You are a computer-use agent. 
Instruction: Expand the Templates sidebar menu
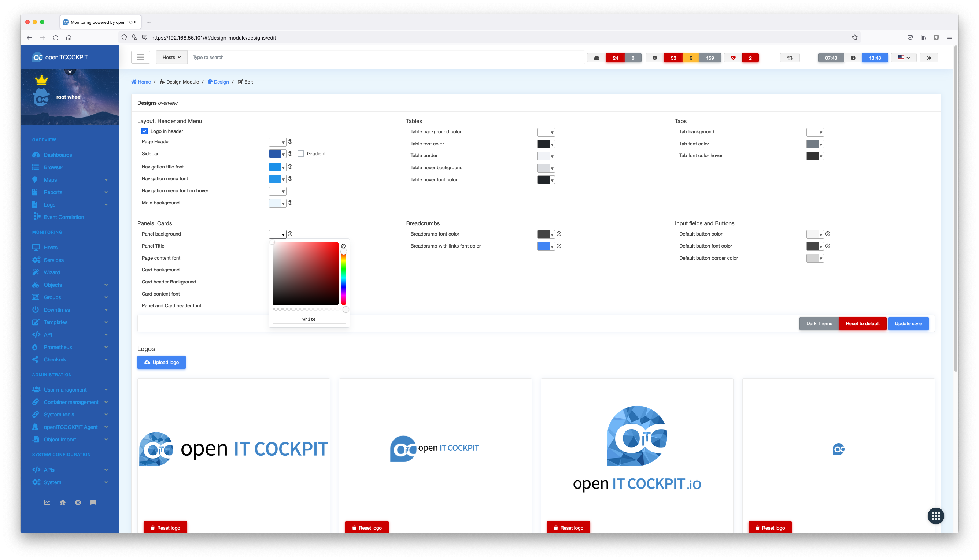[70, 322]
